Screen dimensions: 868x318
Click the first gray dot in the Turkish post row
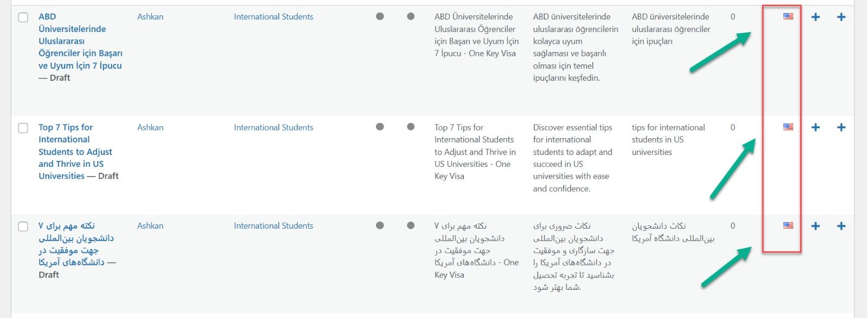pyautogui.click(x=380, y=16)
